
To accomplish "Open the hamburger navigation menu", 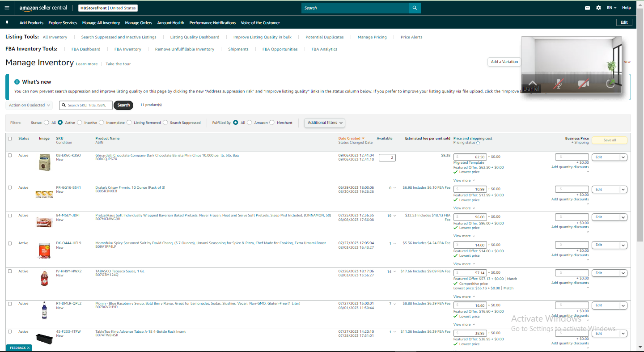I will [7, 8].
